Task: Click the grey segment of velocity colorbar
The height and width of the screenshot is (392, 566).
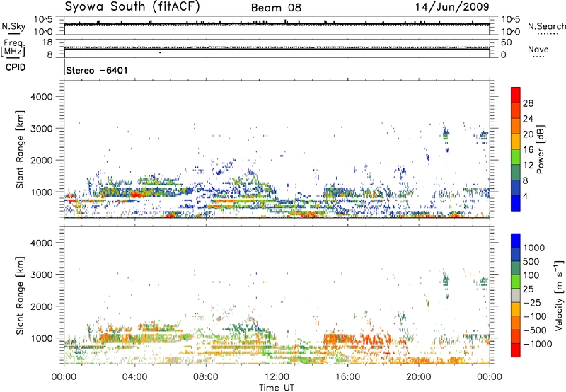Action: point(516,295)
